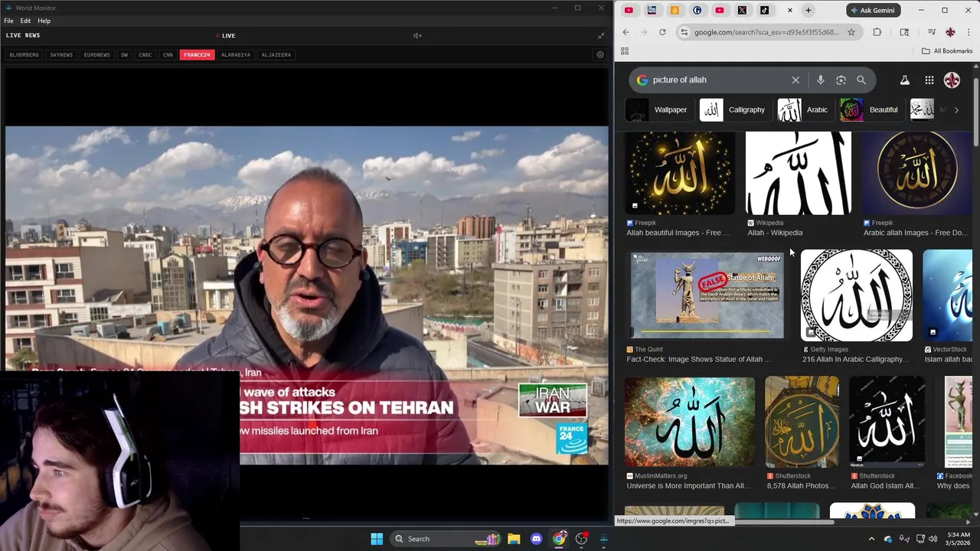Open the Google account avatar
This screenshot has width=980, height=551.
click(952, 80)
